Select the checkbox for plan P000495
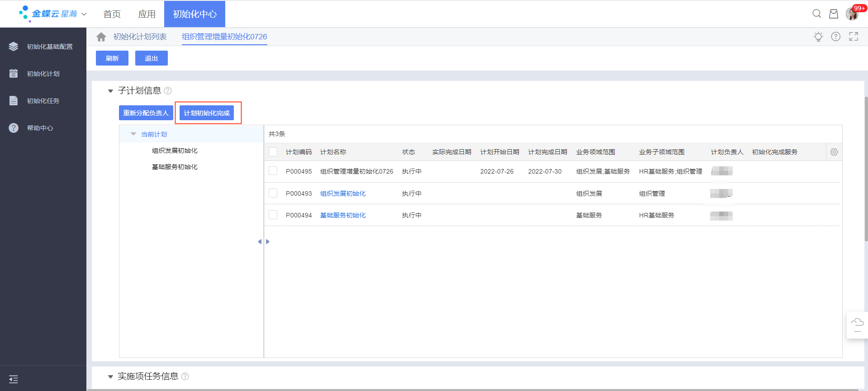This screenshot has height=391, width=868. click(x=273, y=171)
